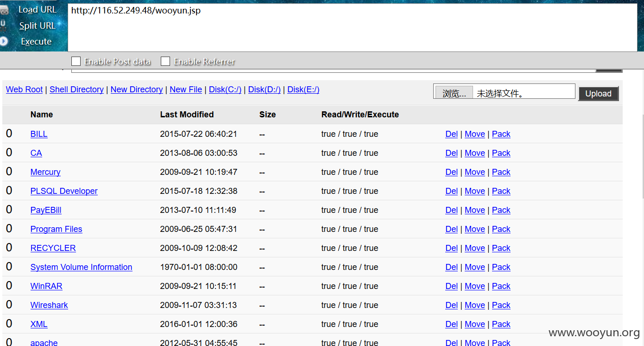Open the Web Root link
644x346 pixels.
click(24, 90)
